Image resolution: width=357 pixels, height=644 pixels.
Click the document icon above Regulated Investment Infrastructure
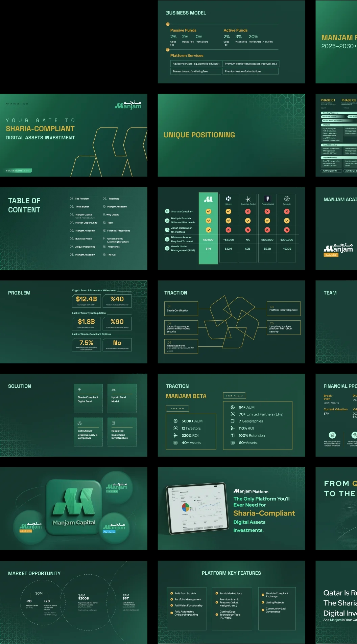113,423
